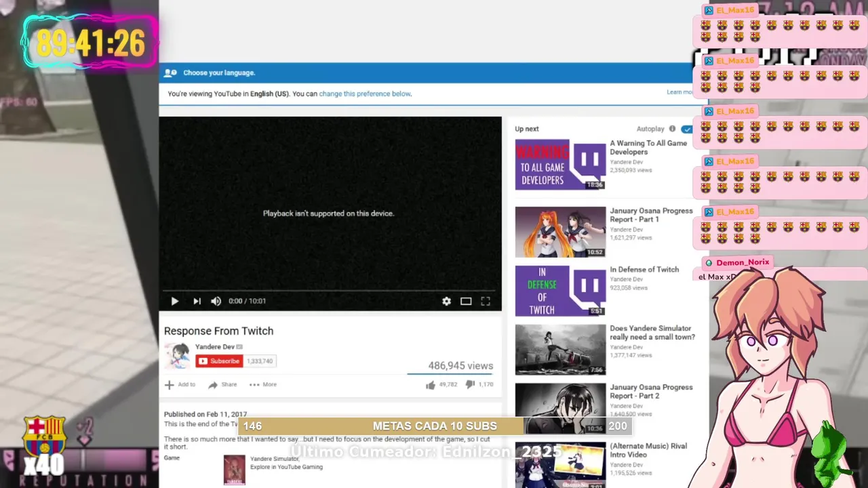Click the 0:00 / 10:01 time display
The height and width of the screenshot is (488, 868).
247,301
